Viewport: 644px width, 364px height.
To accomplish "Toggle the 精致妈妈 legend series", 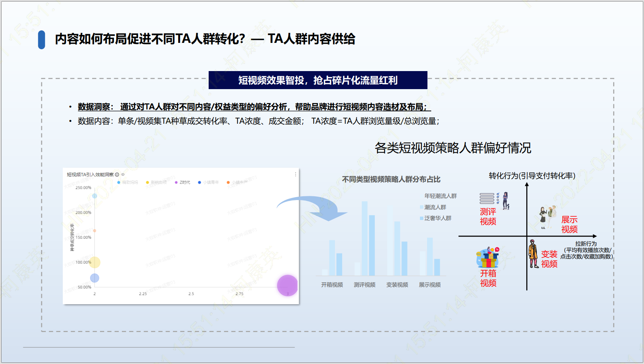I will (127, 182).
